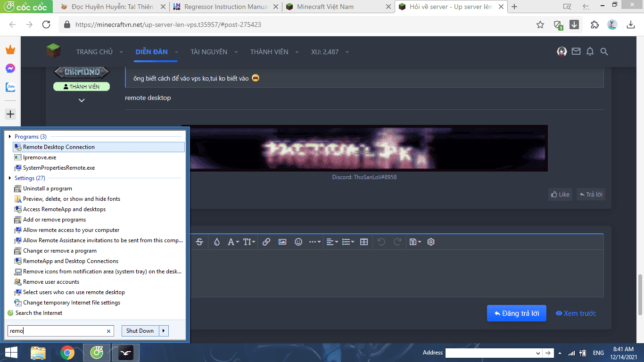Open Remote Desktop Connection from the search results
The height and width of the screenshot is (362, 644).
click(x=59, y=147)
